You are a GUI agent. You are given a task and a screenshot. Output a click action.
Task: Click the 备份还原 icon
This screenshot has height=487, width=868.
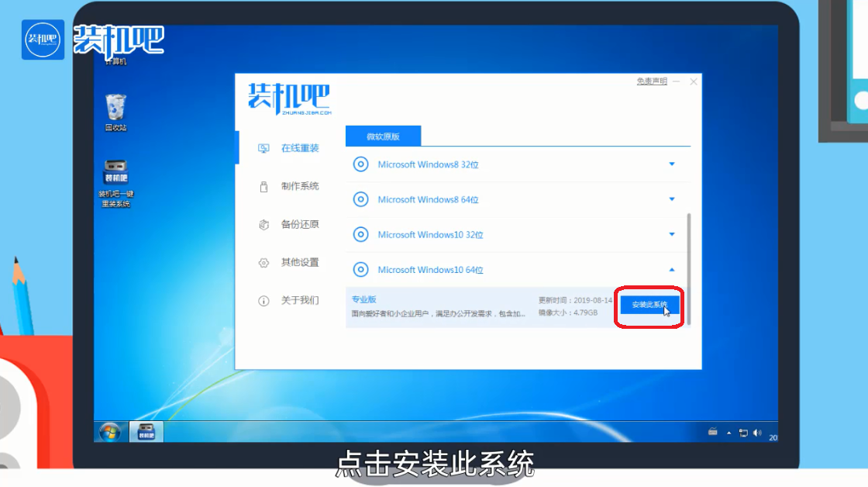click(263, 224)
